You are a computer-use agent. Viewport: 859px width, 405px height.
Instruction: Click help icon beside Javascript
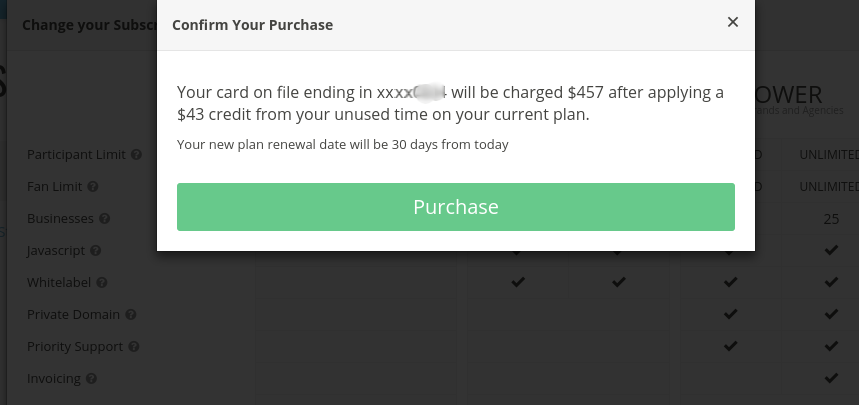point(95,251)
